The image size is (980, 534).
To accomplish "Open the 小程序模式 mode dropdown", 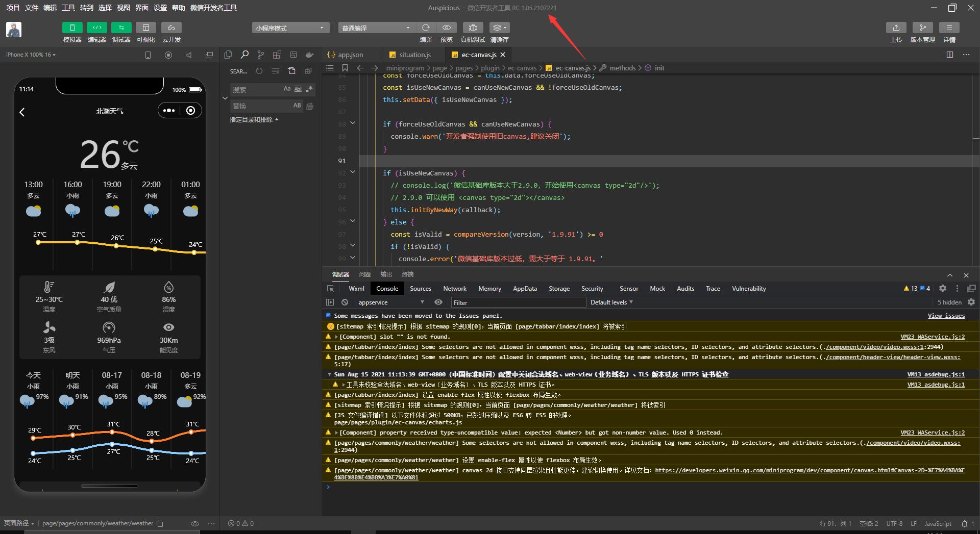I will pyautogui.click(x=290, y=28).
